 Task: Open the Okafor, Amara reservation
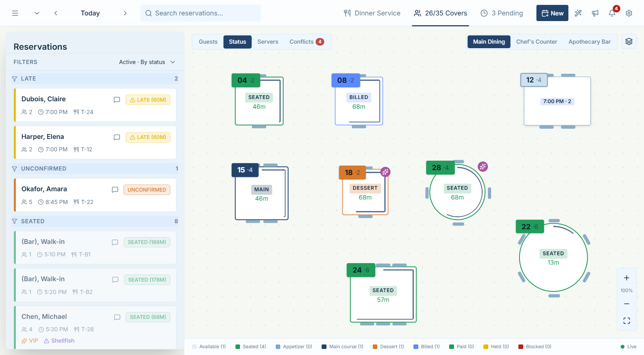[x=95, y=195]
